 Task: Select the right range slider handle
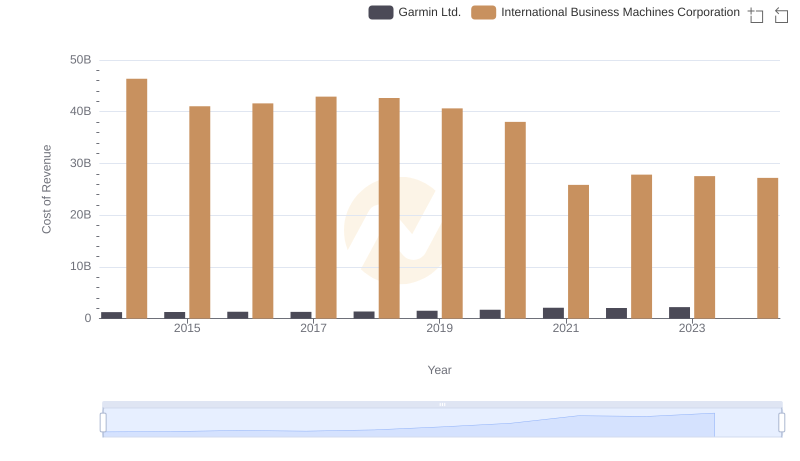coord(782,423)
